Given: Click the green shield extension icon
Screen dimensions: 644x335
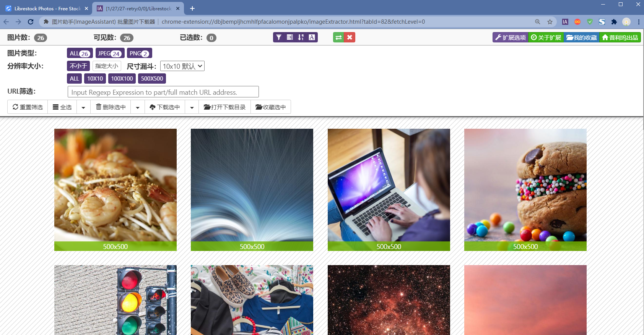Looking at the screenshot, I should coord(590,22).
